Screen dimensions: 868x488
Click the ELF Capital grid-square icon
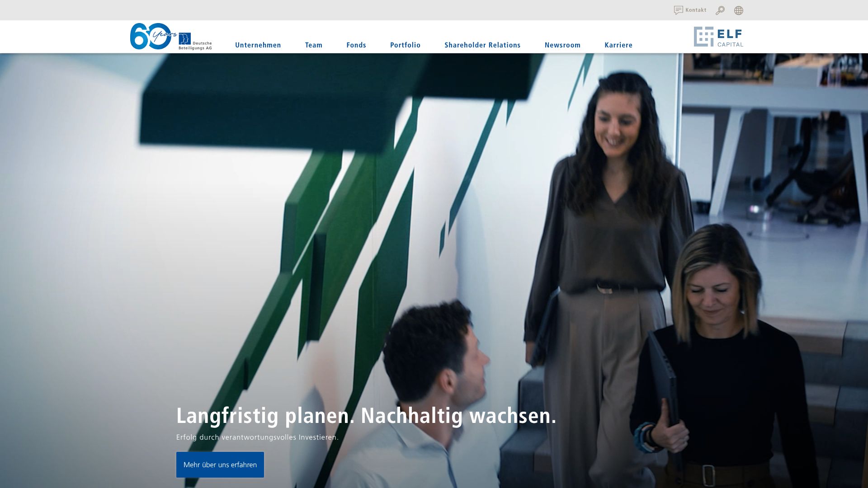point(703,37)
